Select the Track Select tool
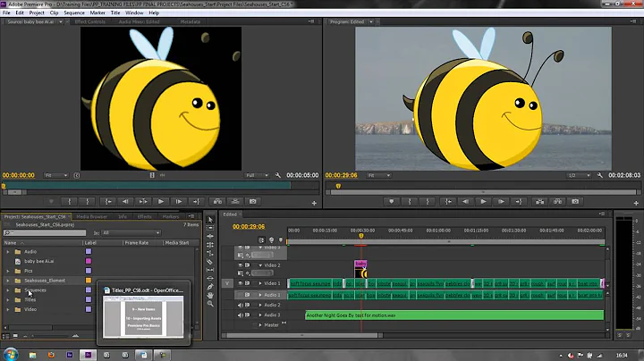The width and height of the screenshot is (644, 361). 210,228
